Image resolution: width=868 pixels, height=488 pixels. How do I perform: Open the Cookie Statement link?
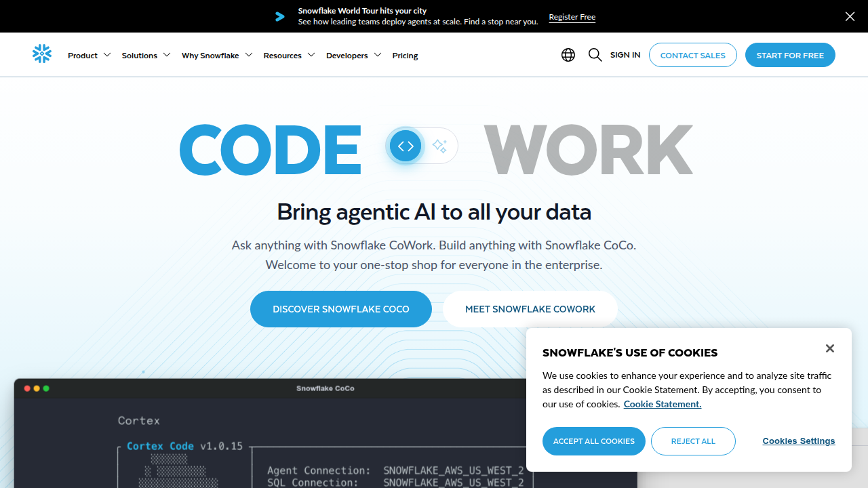pos(663,404)
